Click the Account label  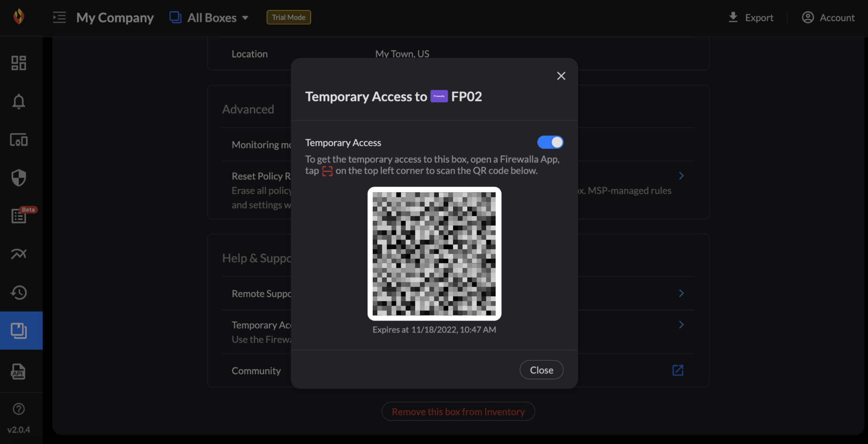coord(837,18)
